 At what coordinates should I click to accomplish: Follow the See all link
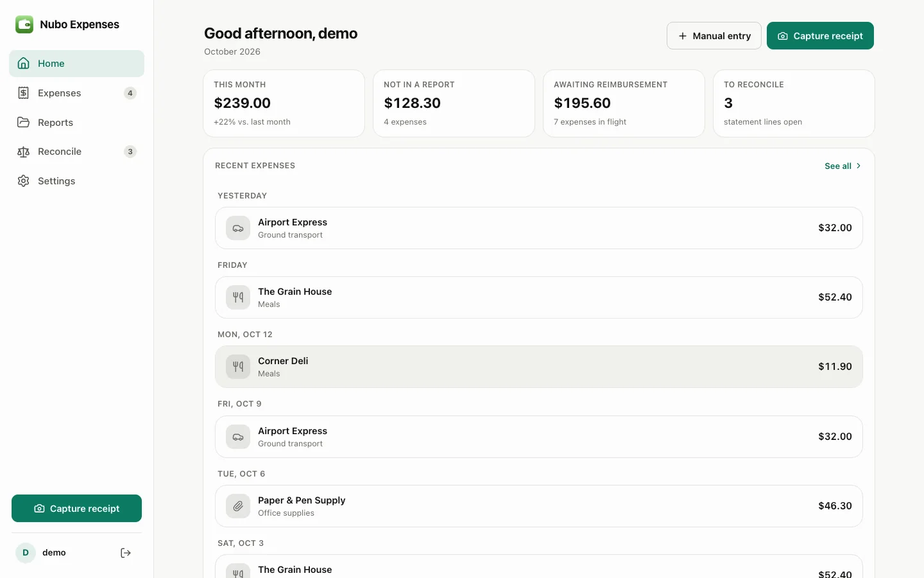(843, 166)
